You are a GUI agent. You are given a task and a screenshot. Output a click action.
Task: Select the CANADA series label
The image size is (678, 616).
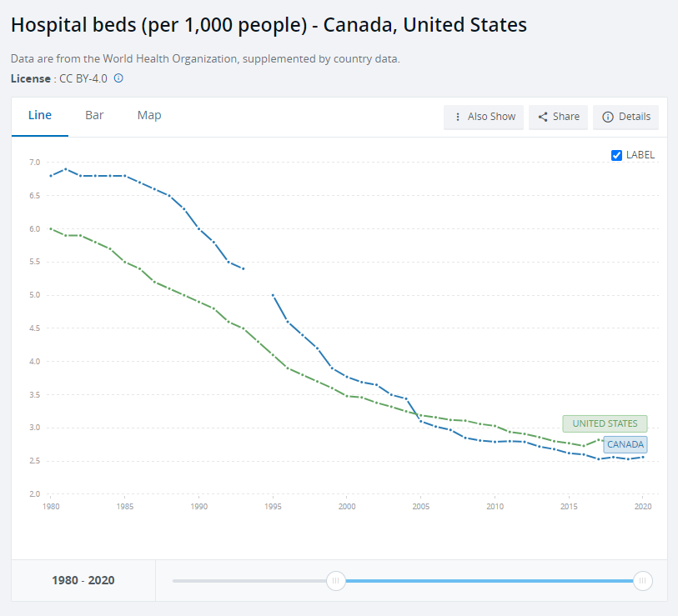point(625,444)
